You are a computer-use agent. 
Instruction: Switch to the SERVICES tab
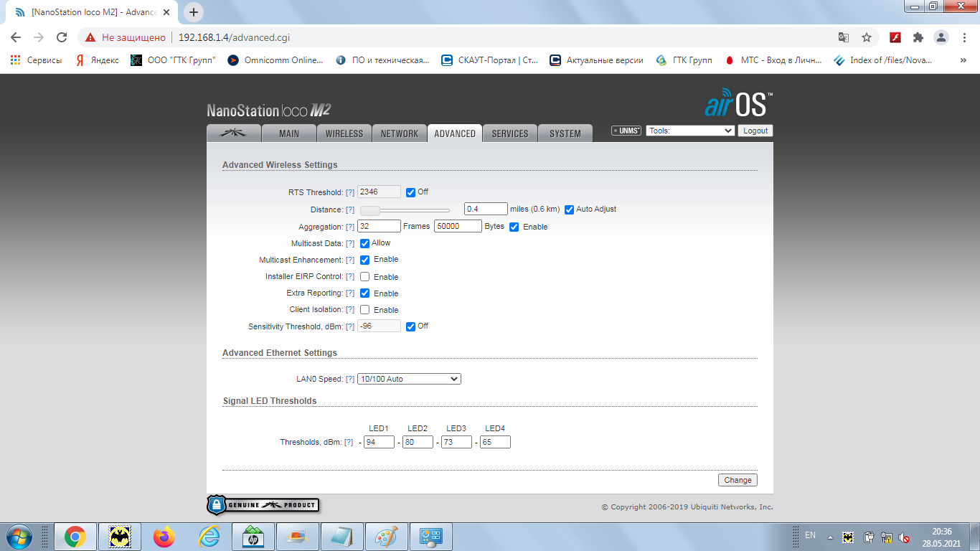coord(510,133)
